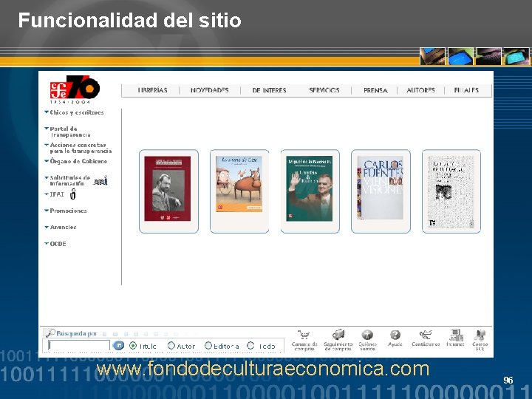The height and width of the screenshot is (399, 532).
Task: Open the SERVICIOS menu
Action: click(x=324, y=90)
